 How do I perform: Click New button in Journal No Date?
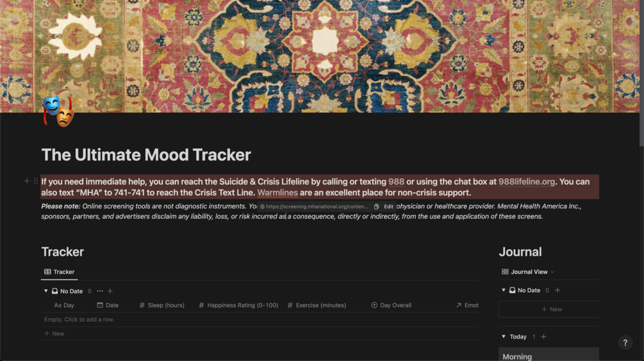pyautogui.click(x=549, y=309)
